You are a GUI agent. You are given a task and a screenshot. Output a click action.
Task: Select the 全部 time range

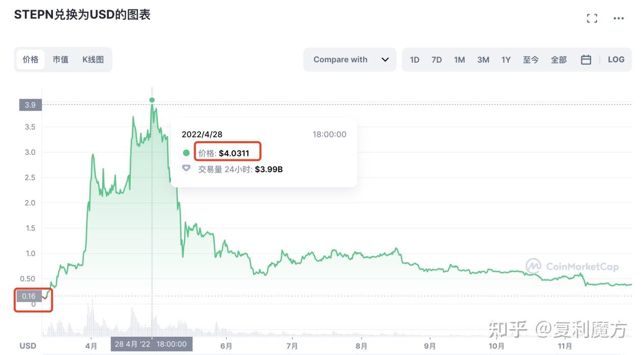559,60
